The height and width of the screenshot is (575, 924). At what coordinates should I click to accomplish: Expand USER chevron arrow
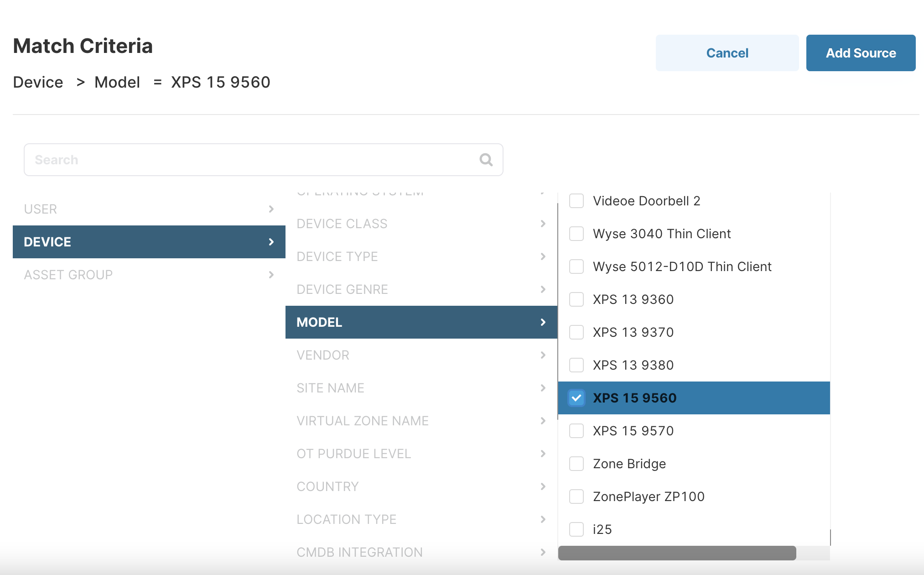point(271,209)
